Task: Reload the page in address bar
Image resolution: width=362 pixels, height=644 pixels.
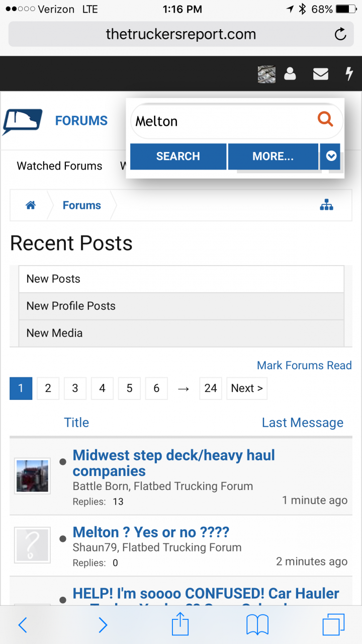Action: pos(340,34)
